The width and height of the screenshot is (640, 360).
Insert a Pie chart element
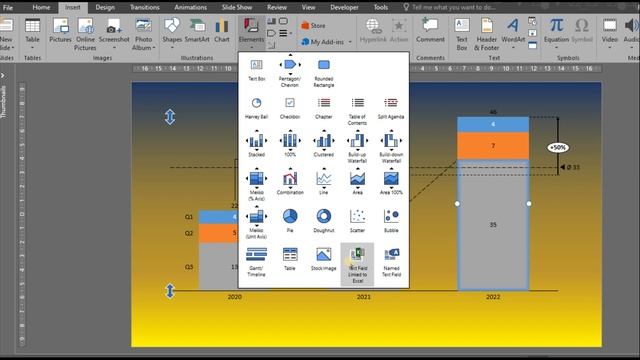point(290,220)
